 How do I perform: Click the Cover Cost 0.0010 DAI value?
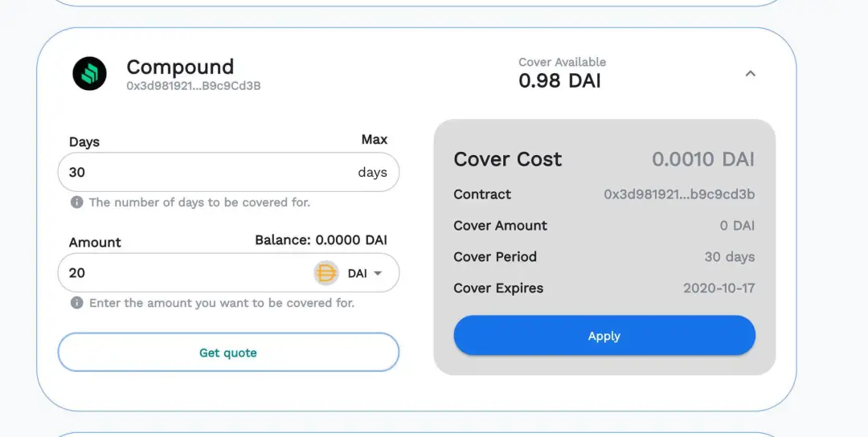click(x=703, y=159)
